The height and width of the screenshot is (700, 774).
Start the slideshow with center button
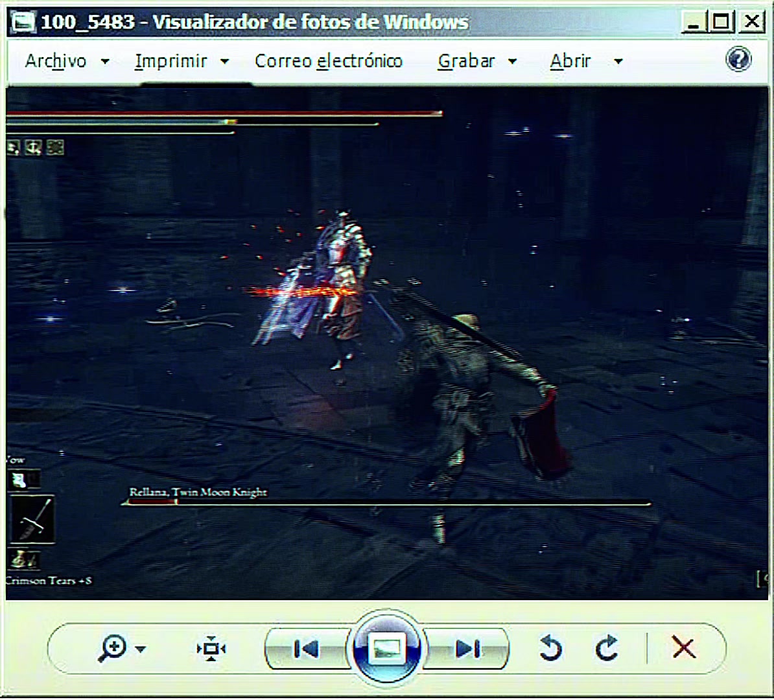(x=387, y=648)
